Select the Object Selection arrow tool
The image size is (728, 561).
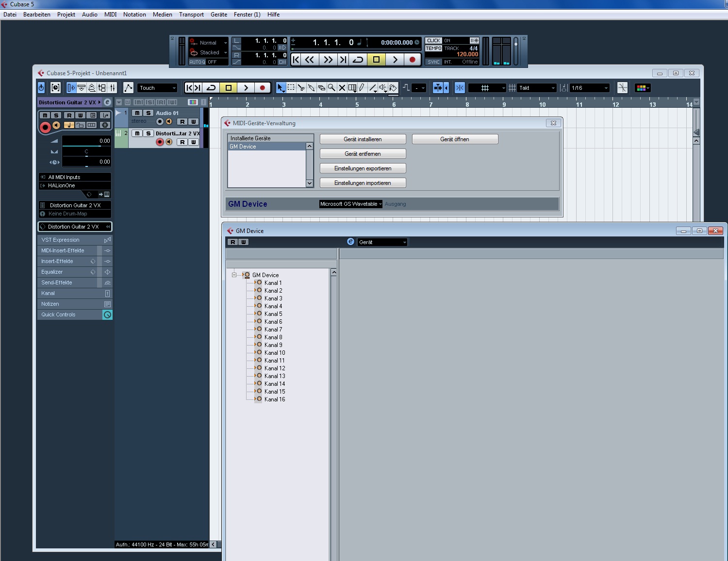[x=281, y=88]
